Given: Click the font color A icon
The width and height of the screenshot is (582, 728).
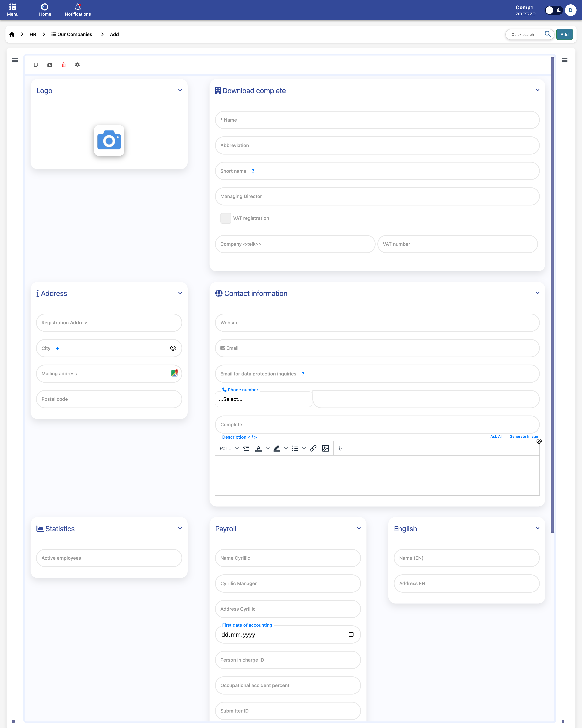Looking at the screenshot, I should click(258, 448).
